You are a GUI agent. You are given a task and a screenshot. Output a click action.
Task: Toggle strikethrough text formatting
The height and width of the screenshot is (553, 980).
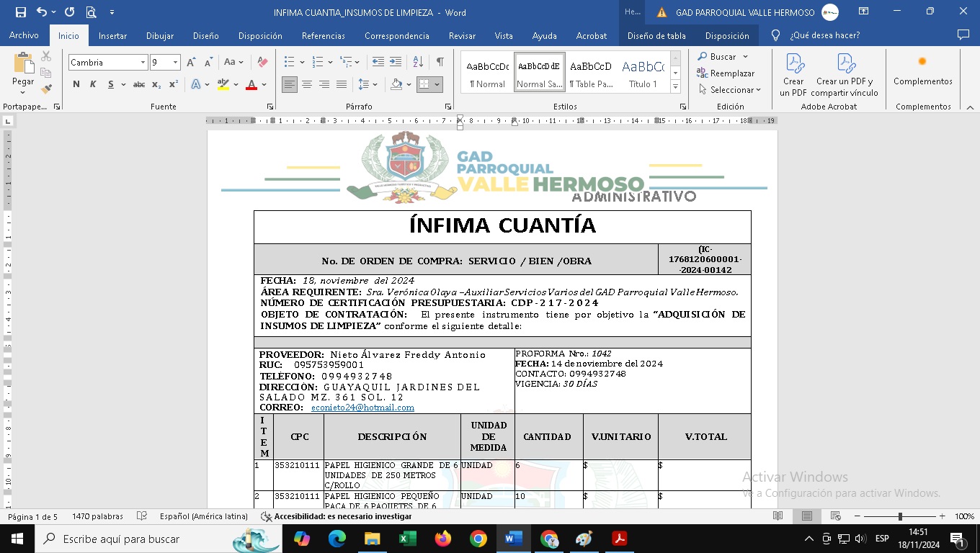click(x=139, y=85)
